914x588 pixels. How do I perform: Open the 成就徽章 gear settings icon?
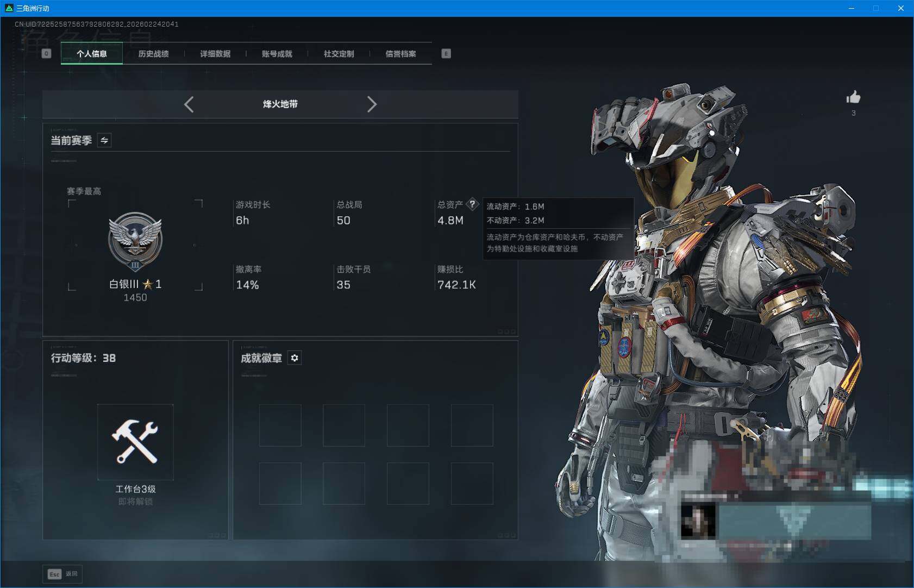point(295,358)
